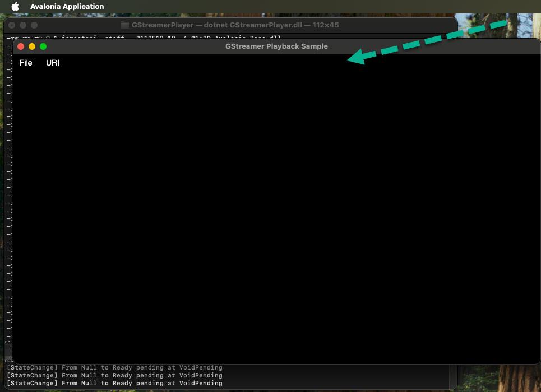Open the URI menu
The image size is (541, 392).
[x=53, y=63]
